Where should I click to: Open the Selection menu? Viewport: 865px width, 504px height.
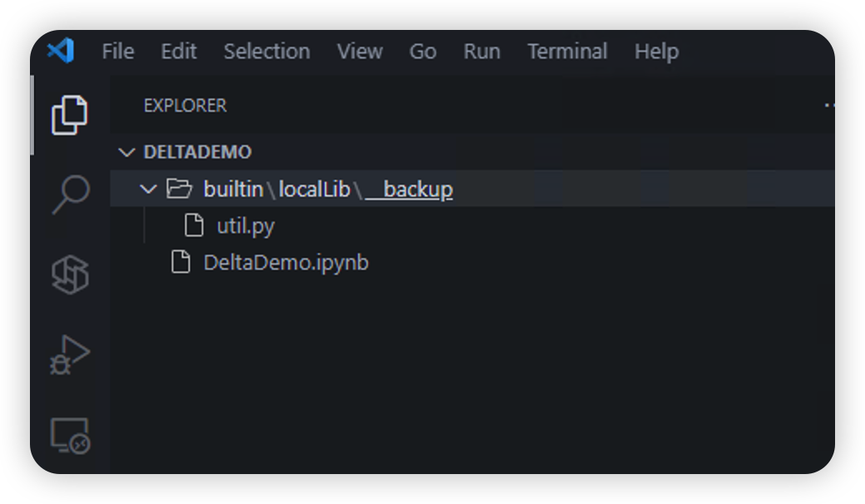click(266, 52)
